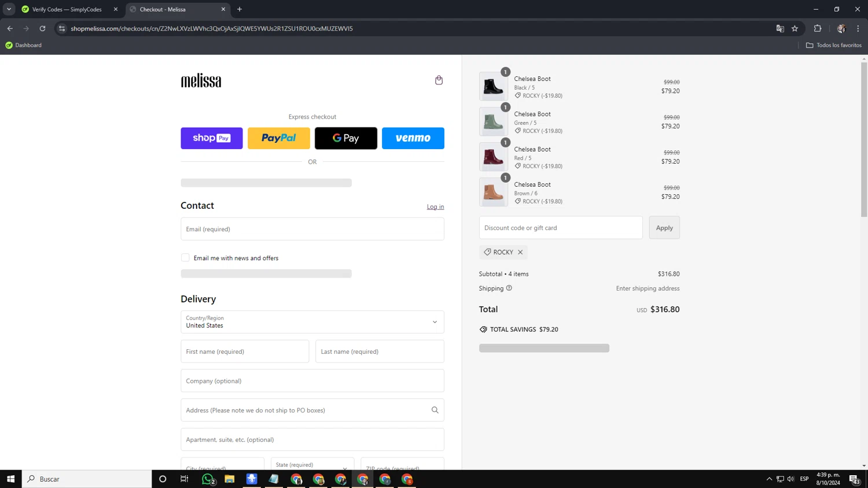Open the Windows Start menu
This screenshot has height=488, width=868.
point(10,479)
